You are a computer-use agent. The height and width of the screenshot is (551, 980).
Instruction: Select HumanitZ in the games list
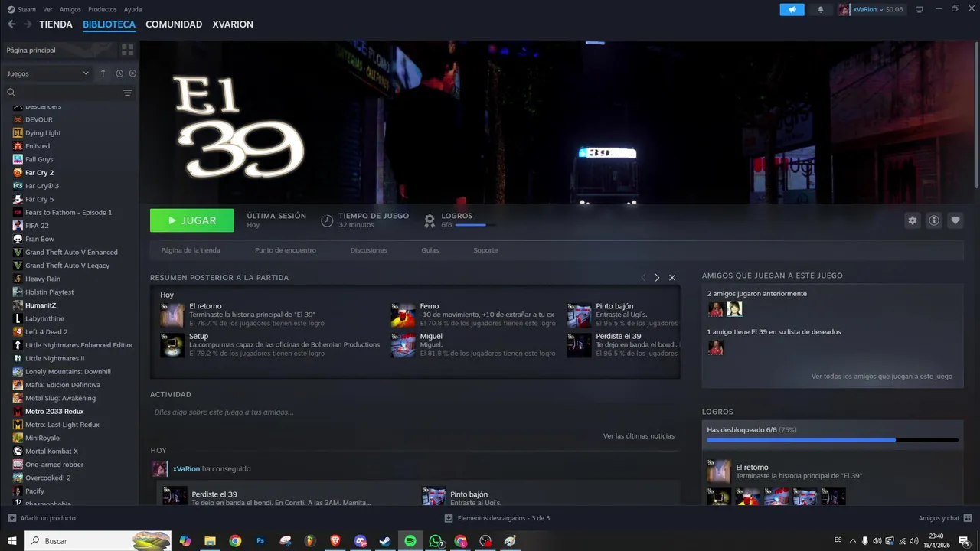[x=41, y=305]
